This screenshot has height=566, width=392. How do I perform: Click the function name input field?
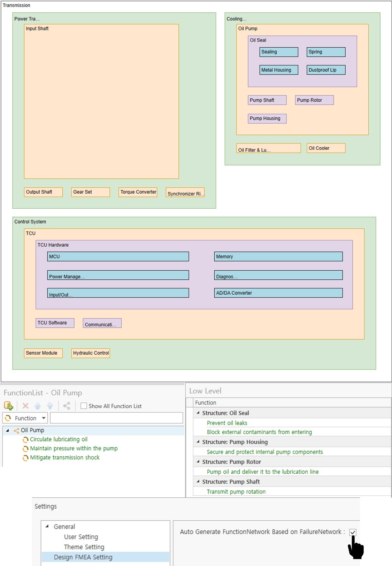[x=116, y=418]
